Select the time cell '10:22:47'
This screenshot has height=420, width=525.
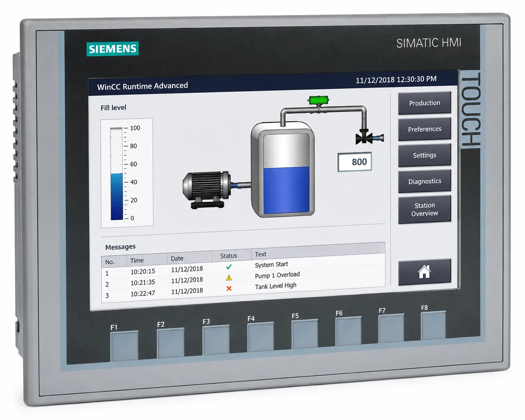click(x=143, y=293)
